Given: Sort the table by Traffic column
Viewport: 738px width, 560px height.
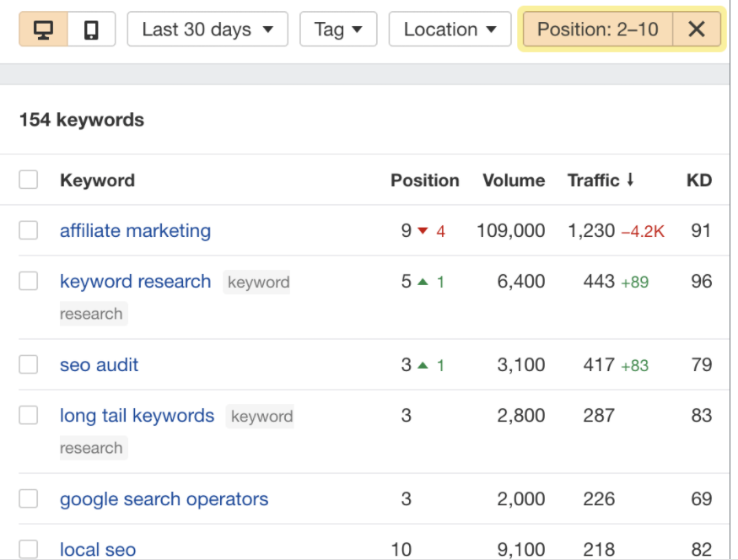Looking at the screenshot, I should pos(601,180).
